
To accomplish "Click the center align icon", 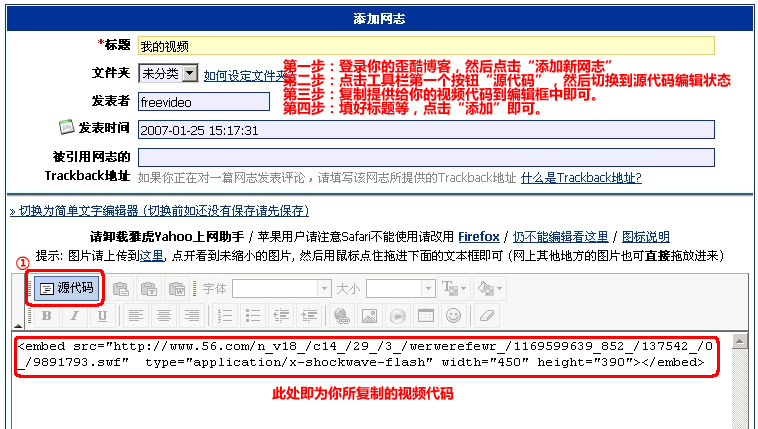I will pos(164,316).
